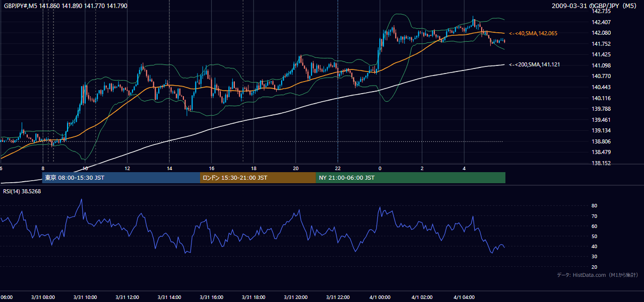Click the '3/31 22:00' bottom time label
The height and width of the screenshot is (302, 644).
(x=338, y=297)
